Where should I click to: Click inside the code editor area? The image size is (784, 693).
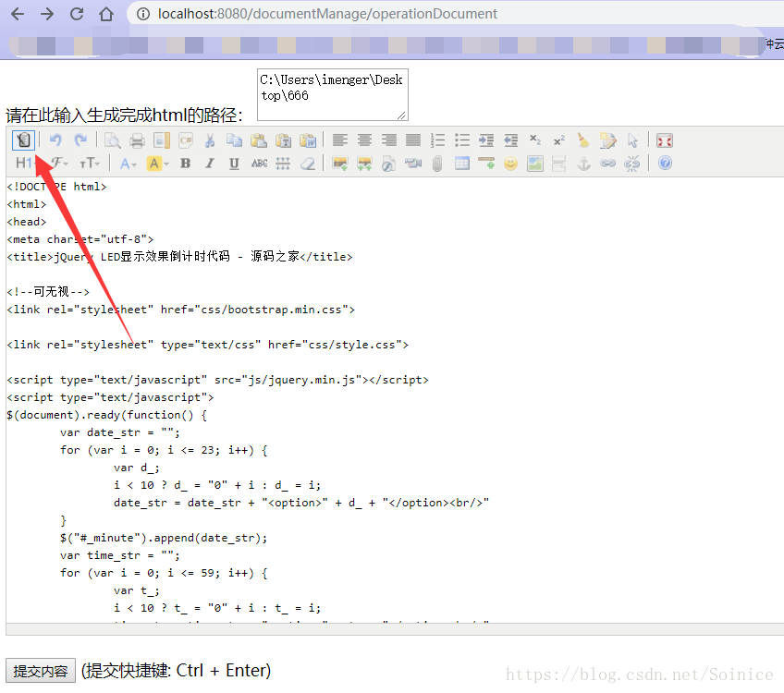[395, 400]
